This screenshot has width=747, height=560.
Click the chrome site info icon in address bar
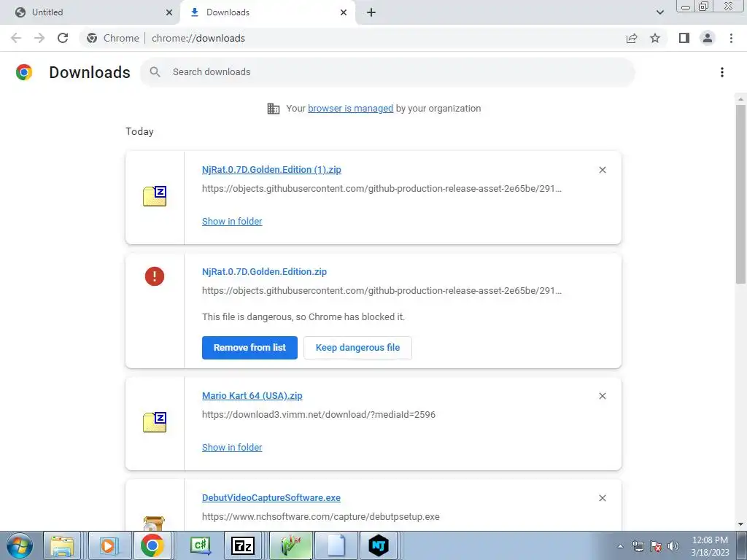point(92,38)
